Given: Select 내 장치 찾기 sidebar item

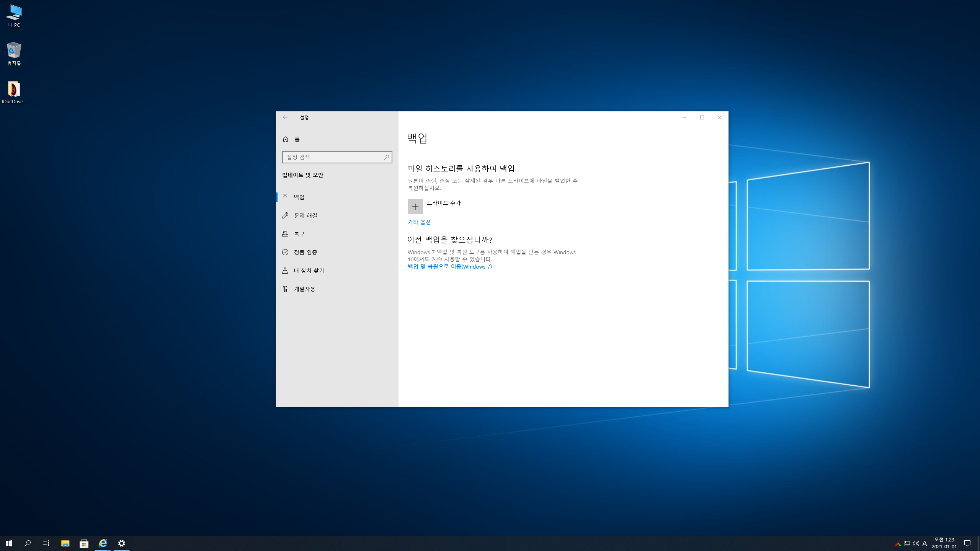Looking at the screenshot, I should click(x=309, y=271).
